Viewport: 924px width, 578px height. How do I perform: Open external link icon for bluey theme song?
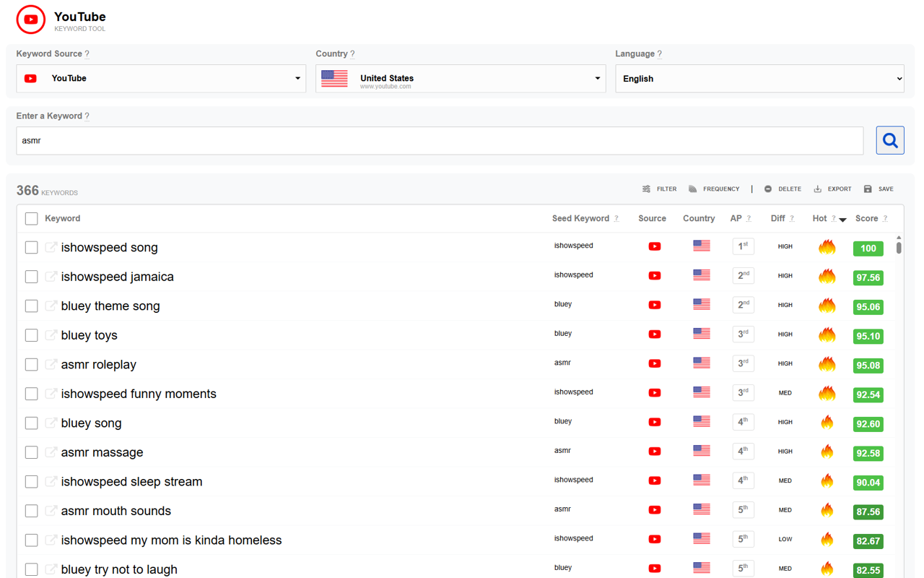51,306
